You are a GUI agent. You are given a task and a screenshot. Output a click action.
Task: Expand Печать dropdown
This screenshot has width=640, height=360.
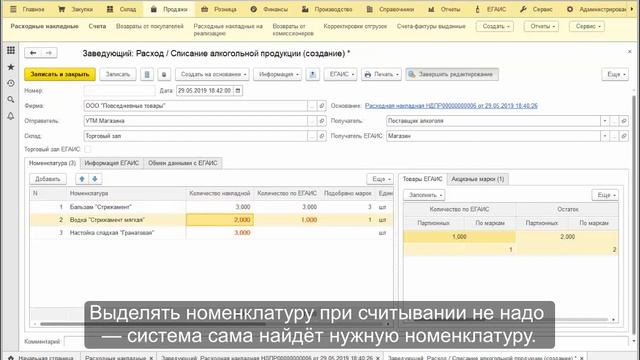382,74
